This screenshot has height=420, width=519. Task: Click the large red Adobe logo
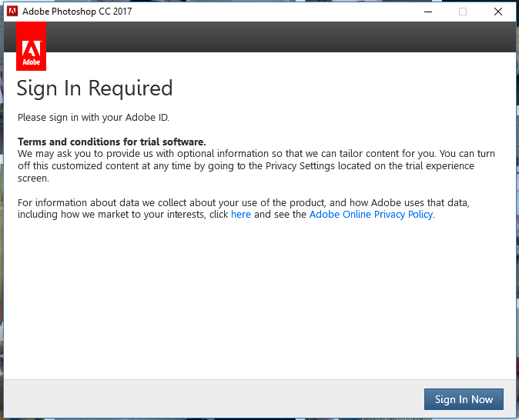point(31,46)
